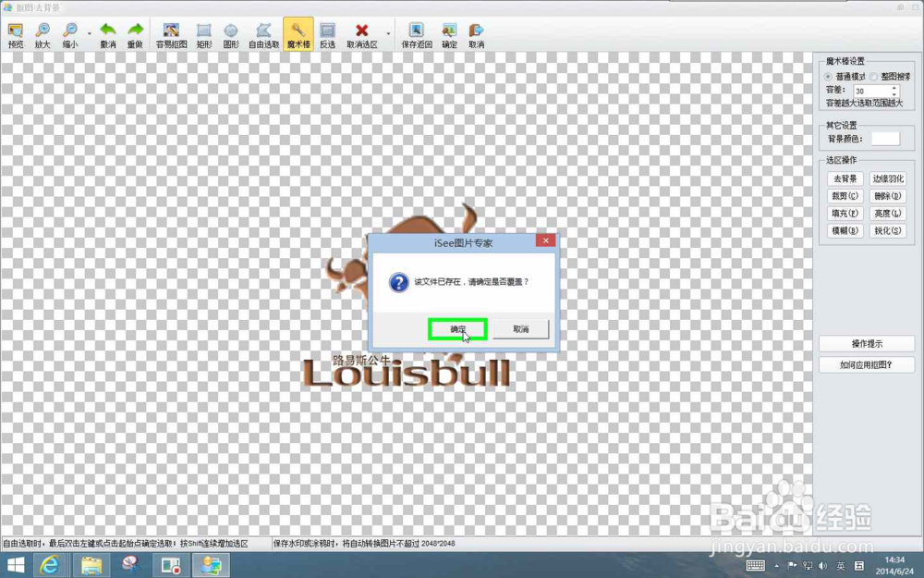Switch to the iSee app taskbar icon

point(211,565)
